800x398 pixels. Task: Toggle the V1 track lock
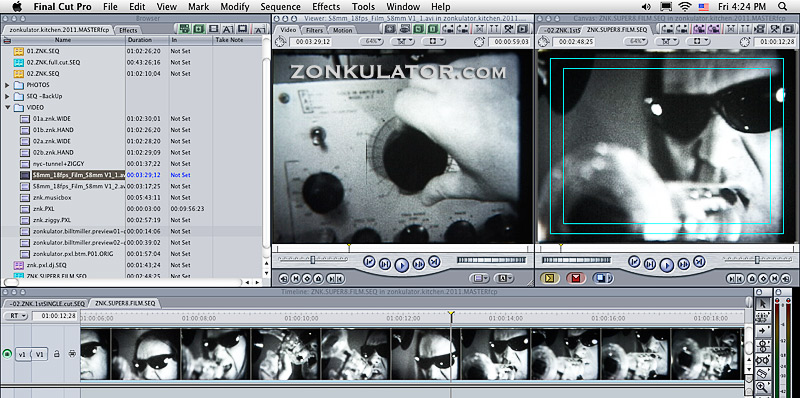(57, 354)
